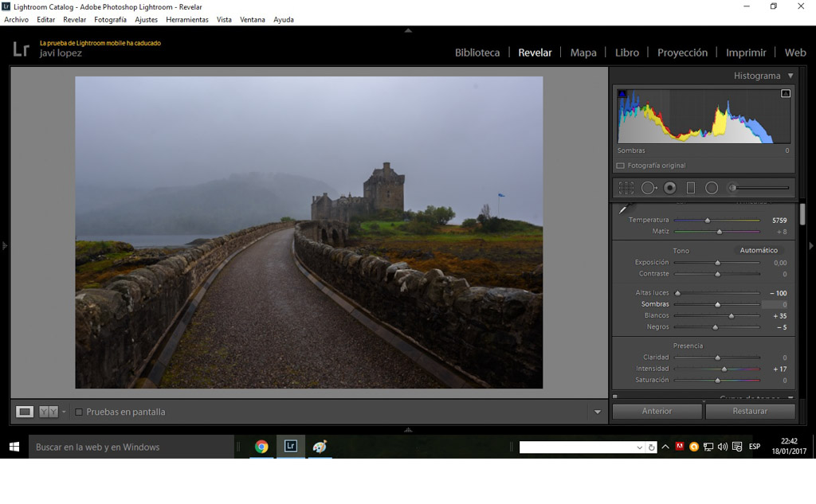Collapse the Histograma panel
Viewport: 816px width, 504px height.
pos(790,76)
